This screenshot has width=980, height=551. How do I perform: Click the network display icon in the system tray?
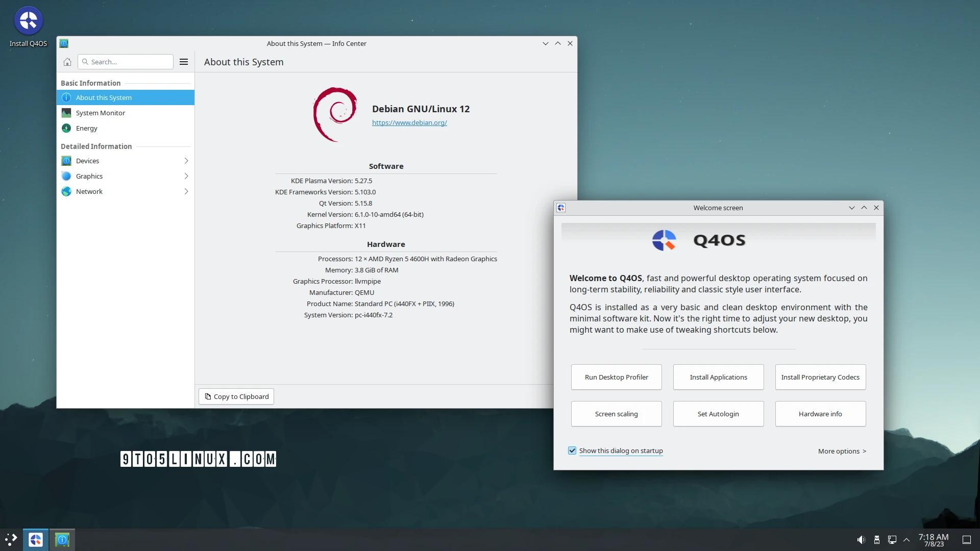point(892,539)
